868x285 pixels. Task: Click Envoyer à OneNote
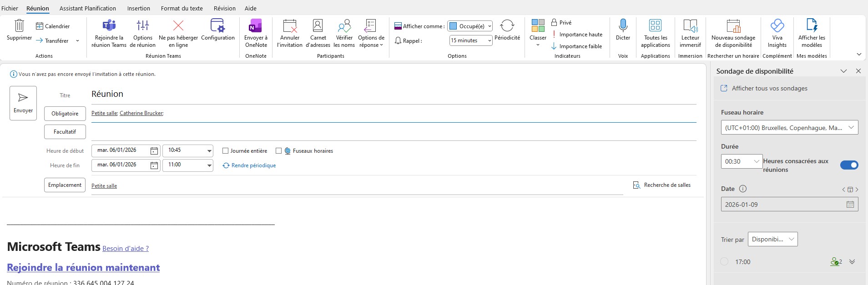coord(256,33)
